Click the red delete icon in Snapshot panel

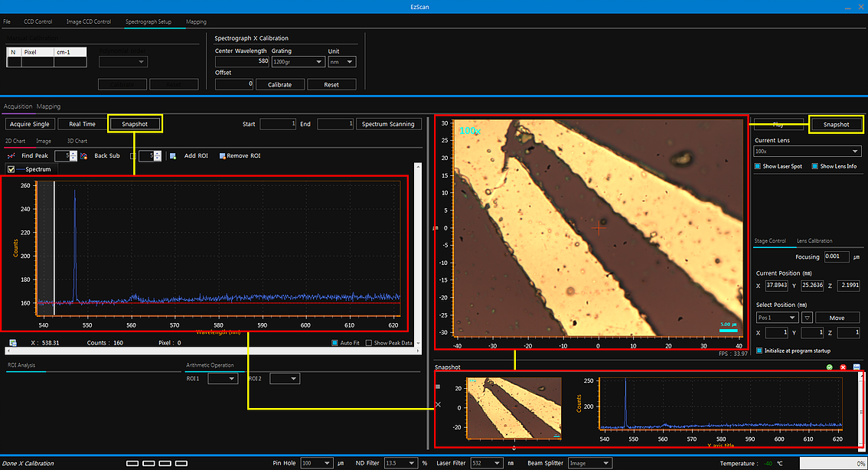843,367
